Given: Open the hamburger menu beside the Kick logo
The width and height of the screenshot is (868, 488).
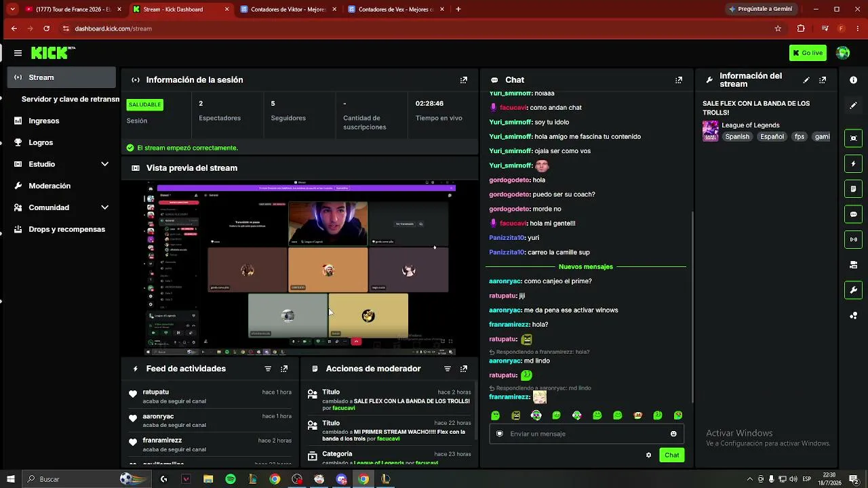Looking at the screenshot, I should [18, 53].
